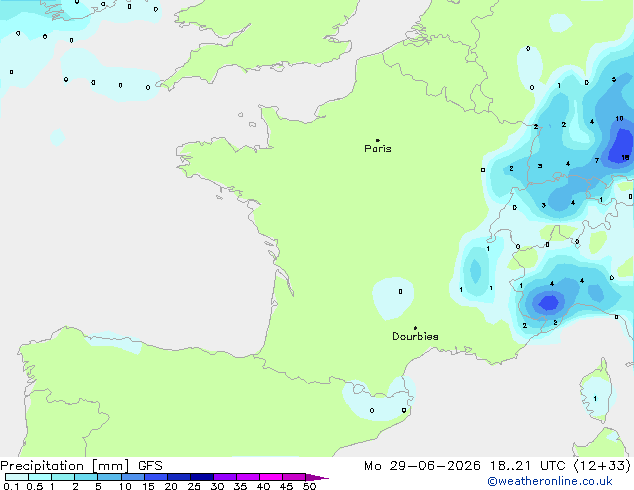Click legend label '25'
Viewport: 634px width, 490px height.
[194, 486]
